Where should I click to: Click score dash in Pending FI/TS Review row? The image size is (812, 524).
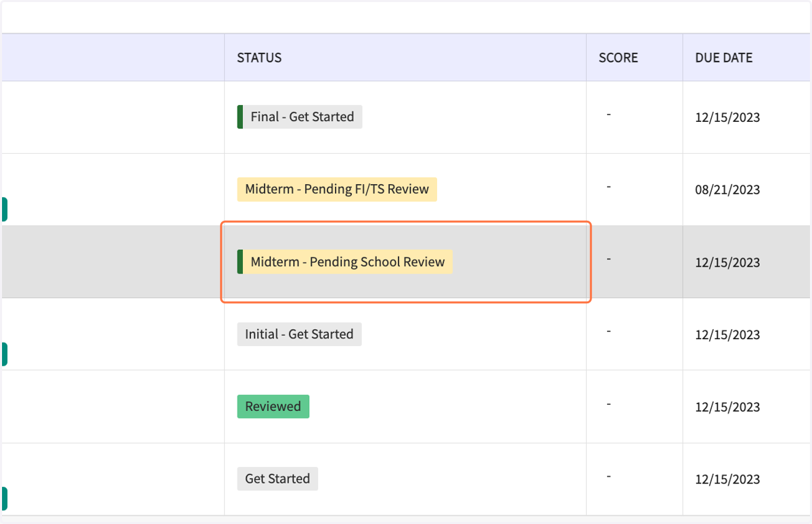click(x=609, y=187)
